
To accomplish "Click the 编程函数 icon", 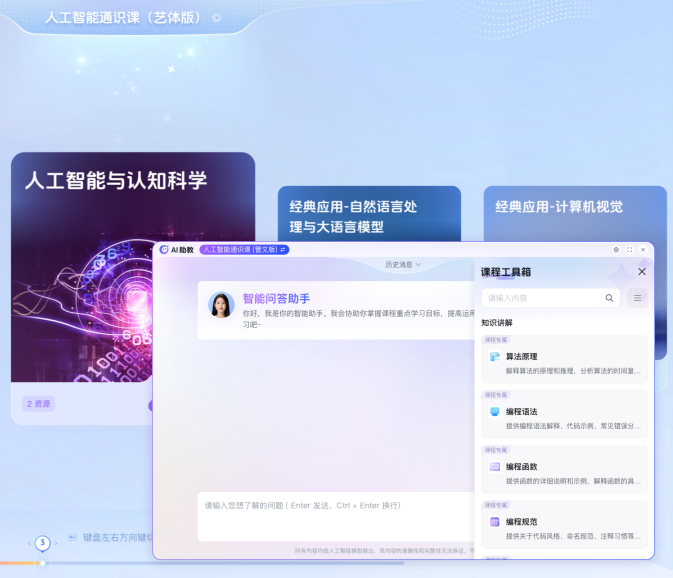I will tap(495, 466).
